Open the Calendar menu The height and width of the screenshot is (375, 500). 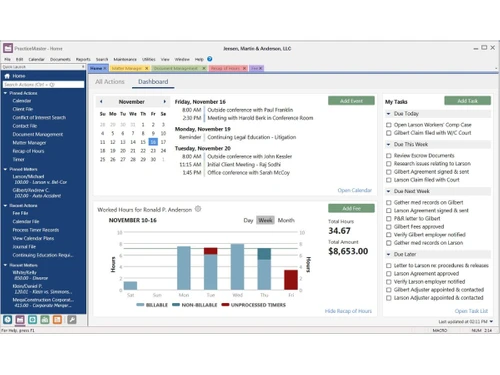pyautogui.click(x=36, y=59)
